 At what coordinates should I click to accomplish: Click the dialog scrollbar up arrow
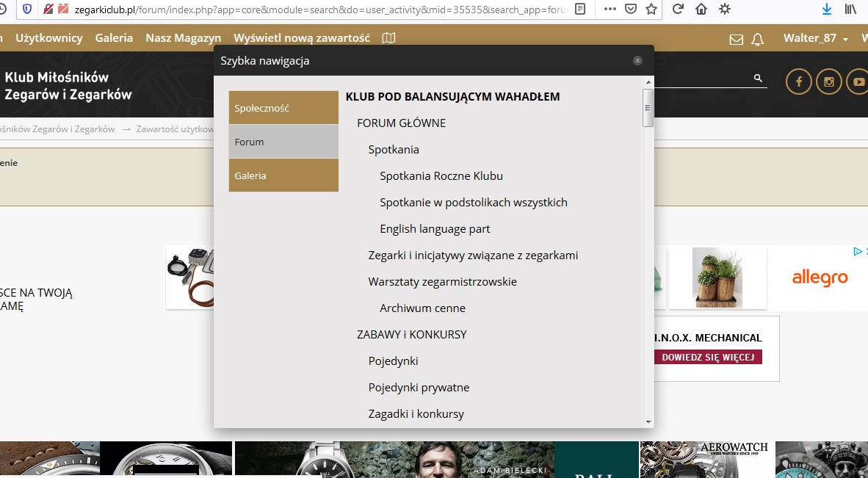tap(648, 82)
